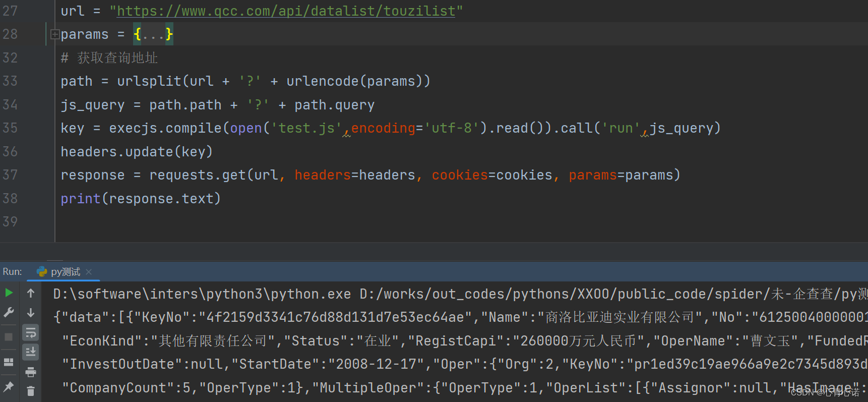The height and width of the screenshot is (402, 868).
Task: Click the folded {...} placeholder
Action: pos(153,34)
